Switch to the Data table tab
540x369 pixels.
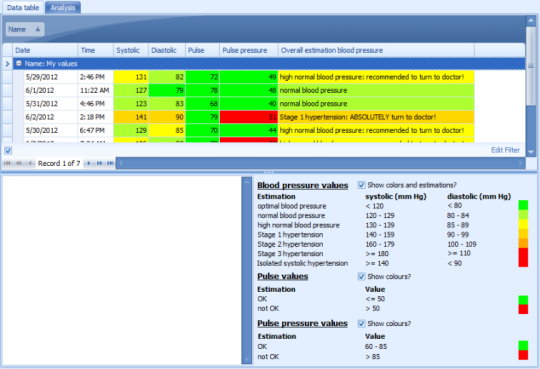coord(23,7)
